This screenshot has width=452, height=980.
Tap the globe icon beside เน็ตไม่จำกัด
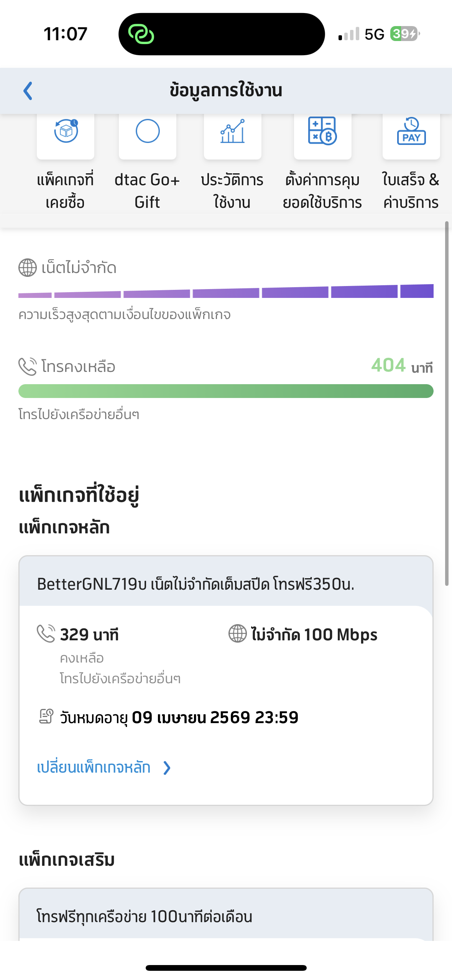28,268
